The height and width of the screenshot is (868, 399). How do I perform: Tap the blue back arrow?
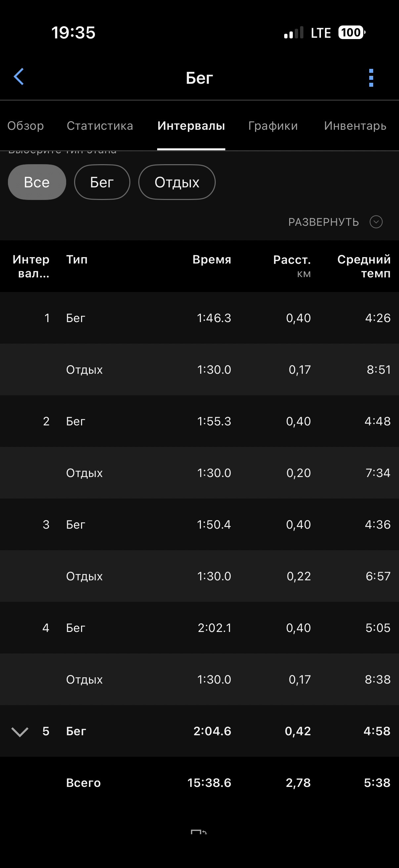click(x=19, y=77)
